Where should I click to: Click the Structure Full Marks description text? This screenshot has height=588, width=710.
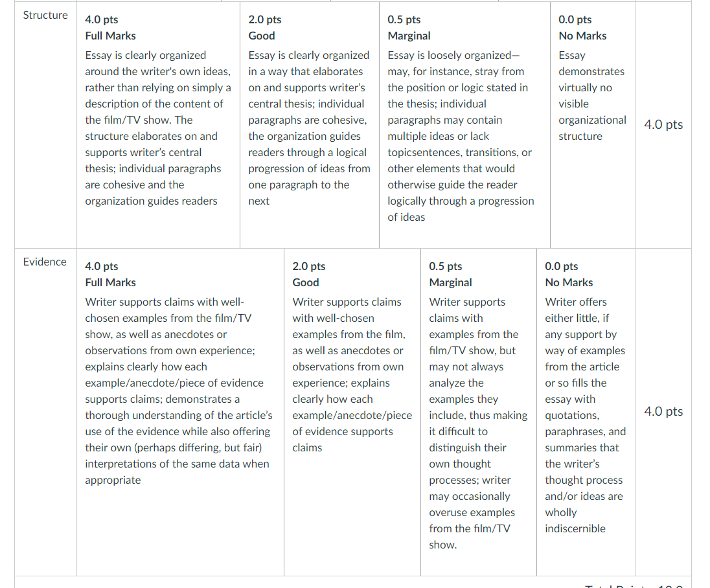(x=158, y=128)
